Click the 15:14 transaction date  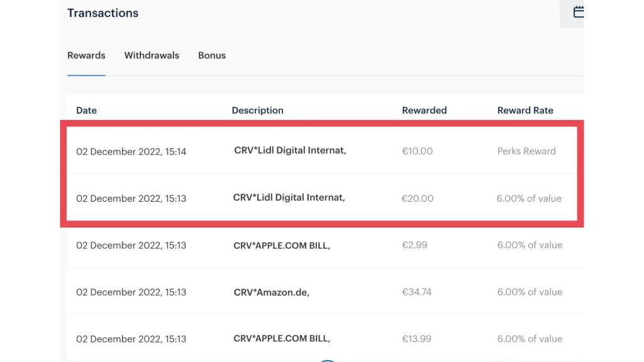131,151
